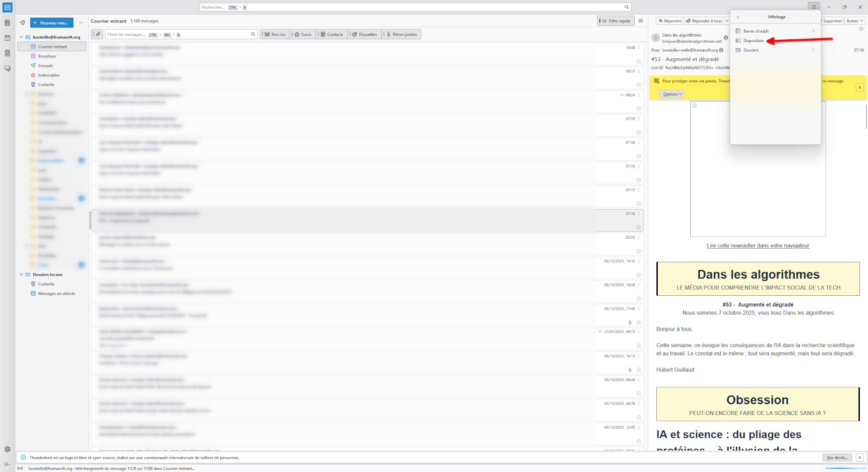
Task: Click the Nouveau message button
Action: (x=52, y=23)
